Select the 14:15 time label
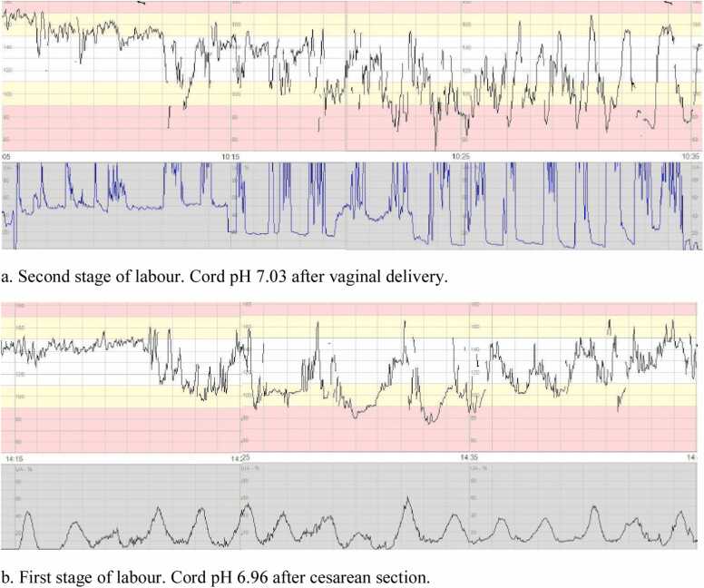This screenshot has width=704, height=588. pyautogui.click(x=15, y=458)
